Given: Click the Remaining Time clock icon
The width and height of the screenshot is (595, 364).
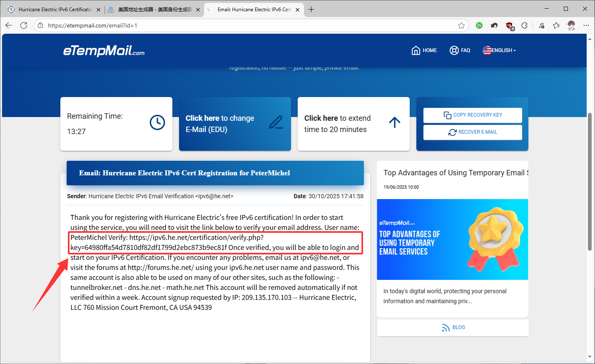Looking at the screenshot, I should [157, 122].
